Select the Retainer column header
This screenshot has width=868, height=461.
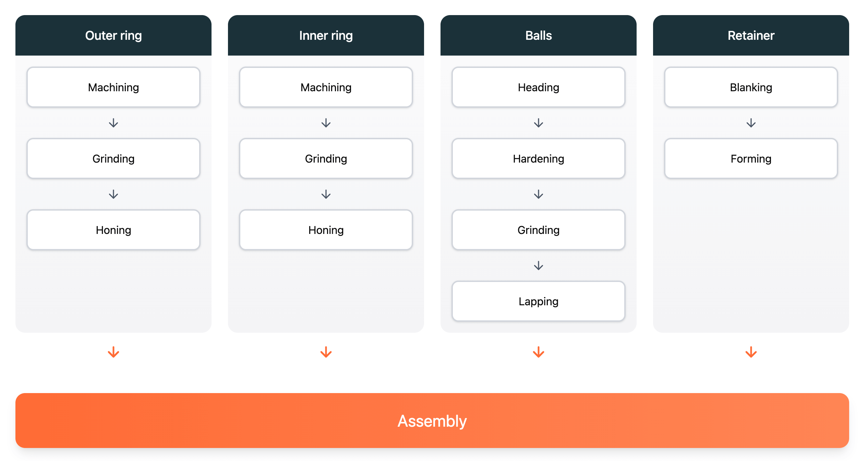pos(751,35)
